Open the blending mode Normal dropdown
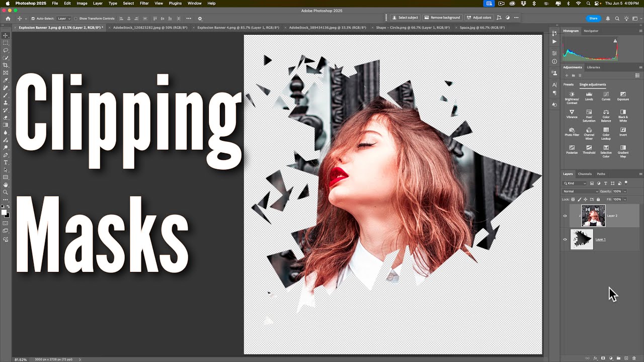 pos(580,191)
